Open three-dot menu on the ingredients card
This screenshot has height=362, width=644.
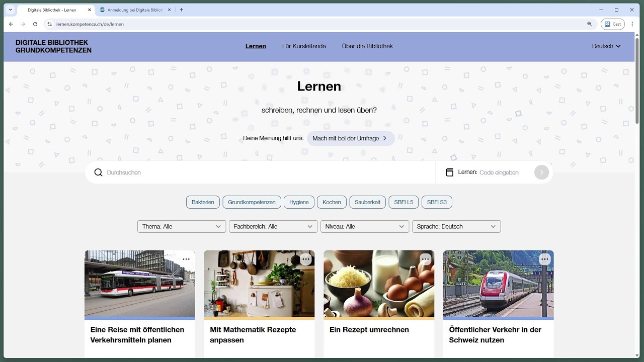(x=426, y=259)
